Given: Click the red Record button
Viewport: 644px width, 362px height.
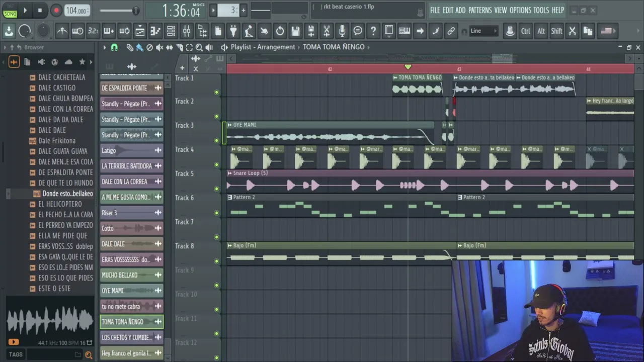Looking at the screenshot, I should tap(56, 10).
